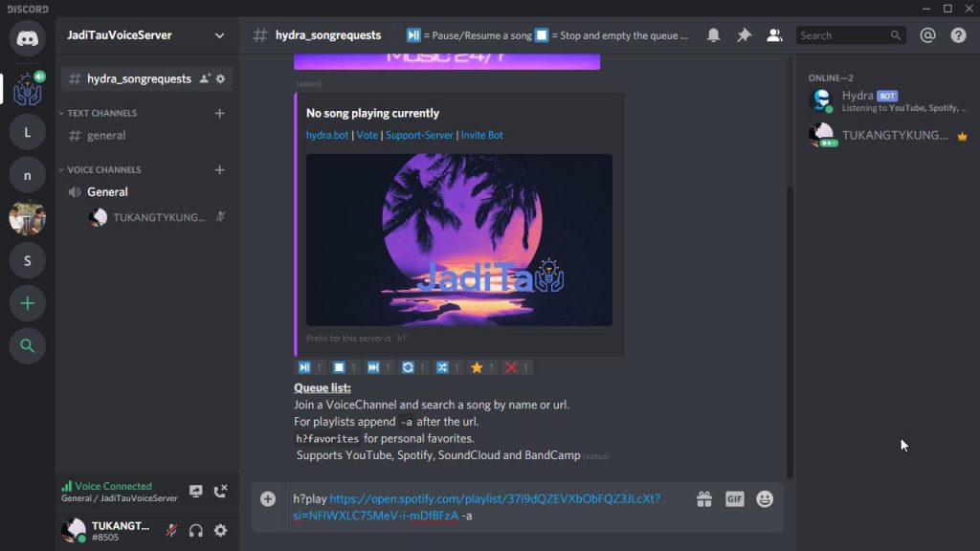Click the Search input field
This screenshot has height=551, width=980.
842,35
